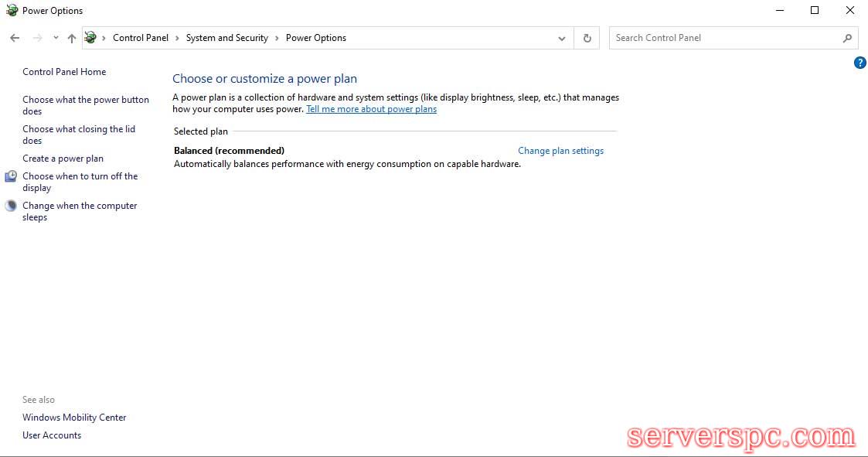Click the Forward navigation arrow

(x=37, y=38)
